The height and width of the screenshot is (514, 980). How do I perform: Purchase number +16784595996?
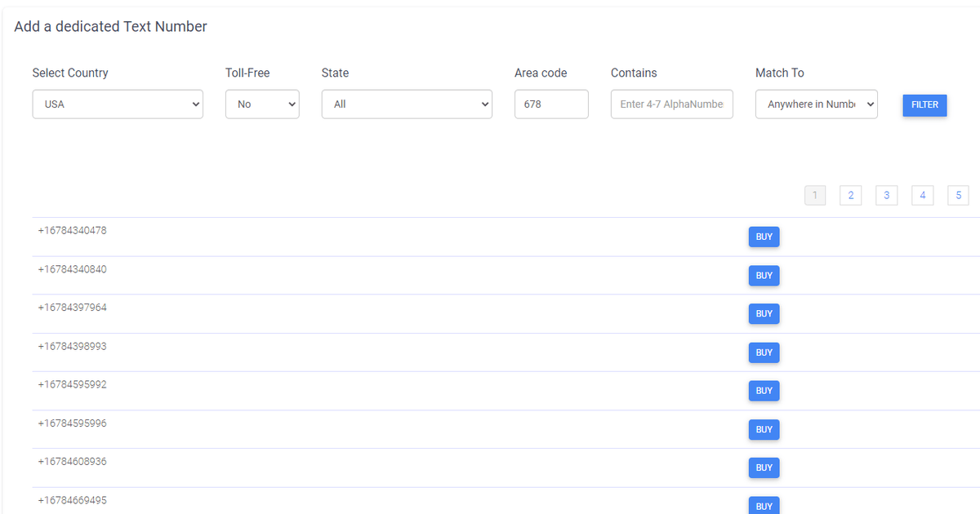764,430
